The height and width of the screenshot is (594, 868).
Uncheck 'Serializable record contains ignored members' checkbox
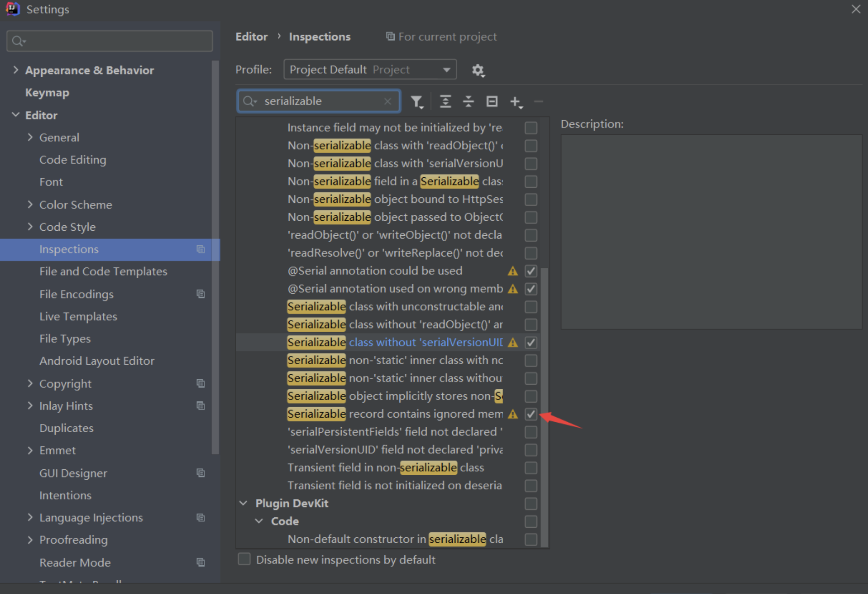tap(530, 414)
